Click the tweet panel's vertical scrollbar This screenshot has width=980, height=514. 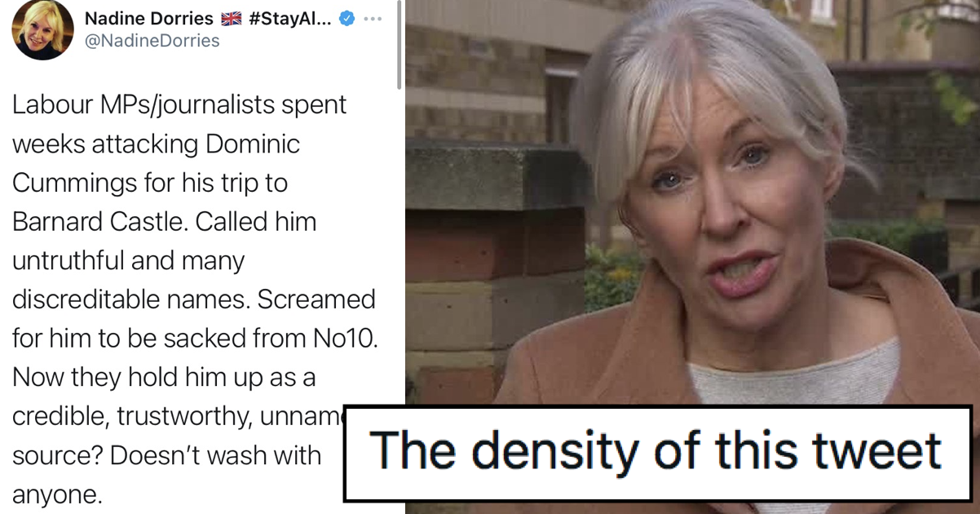399,45
